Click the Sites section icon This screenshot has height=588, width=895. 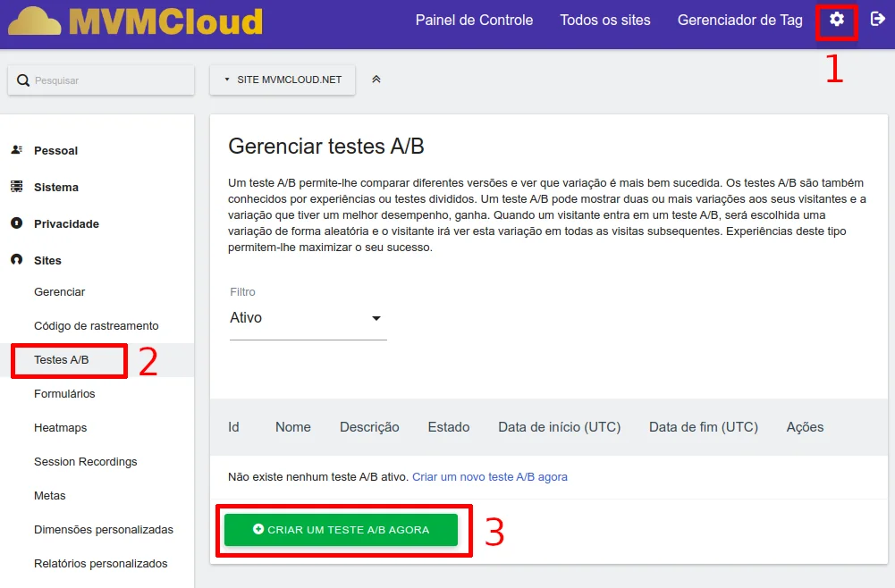click(x=16, y=260)
